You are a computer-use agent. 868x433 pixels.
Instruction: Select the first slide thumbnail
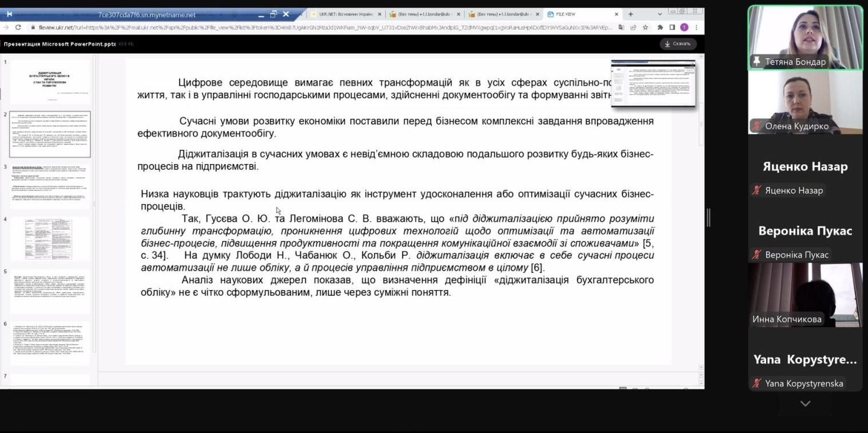(x=50, y=82)
